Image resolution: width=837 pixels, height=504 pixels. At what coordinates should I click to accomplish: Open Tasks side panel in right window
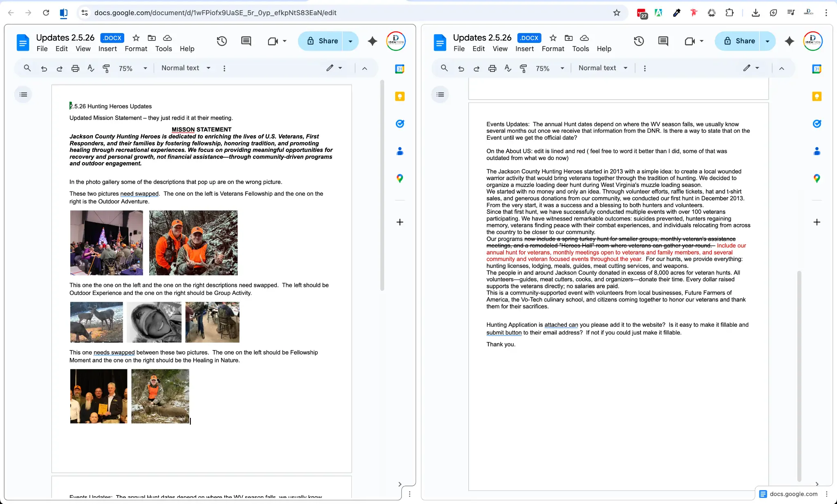817,124
